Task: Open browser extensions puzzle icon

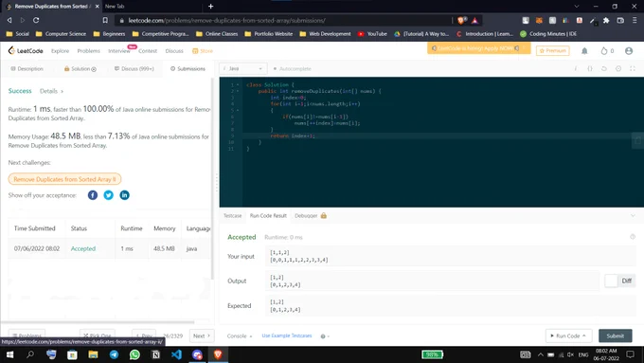Action: (x=606, y=20)
